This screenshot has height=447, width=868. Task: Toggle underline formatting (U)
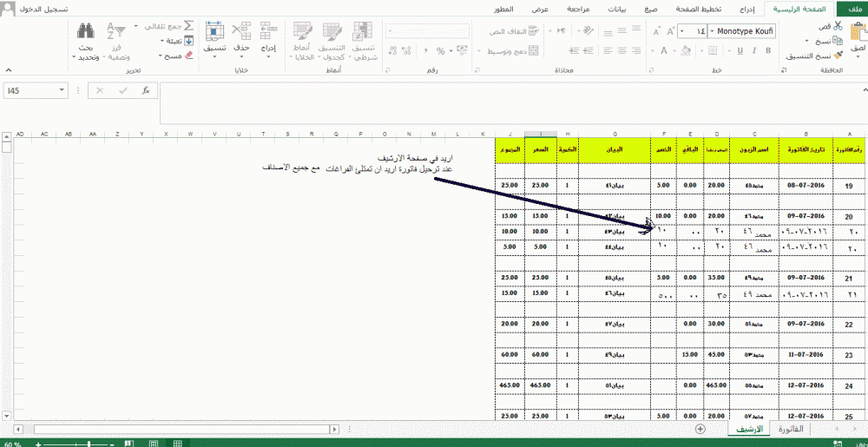(x=740, y=50)
